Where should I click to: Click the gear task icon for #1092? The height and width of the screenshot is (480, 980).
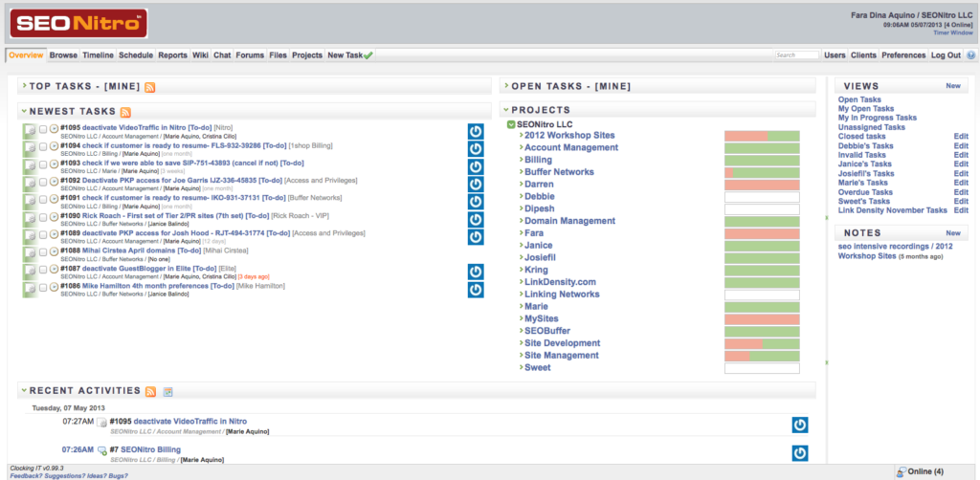coord(30,185)
